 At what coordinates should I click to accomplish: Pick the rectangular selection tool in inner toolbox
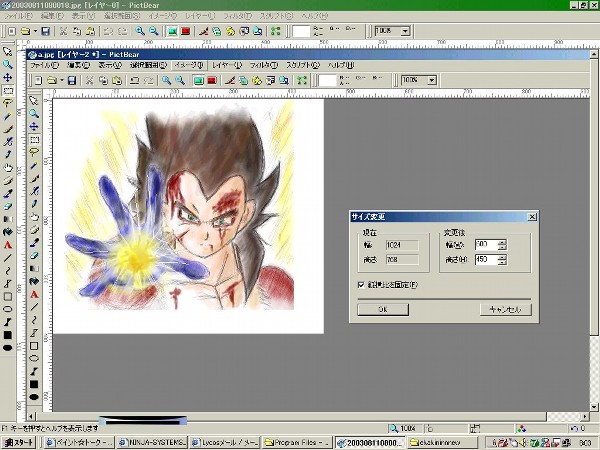pyautogui.click(x=34, y=140)
